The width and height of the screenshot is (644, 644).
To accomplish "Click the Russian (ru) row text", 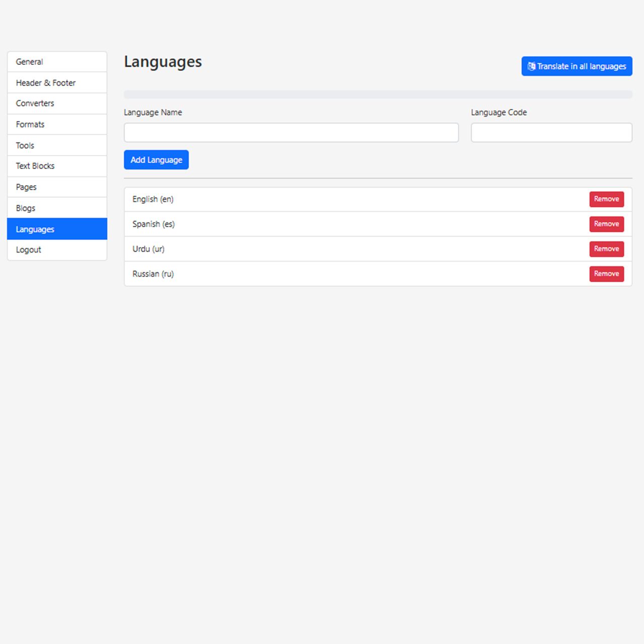I will [x=153, y=274].
